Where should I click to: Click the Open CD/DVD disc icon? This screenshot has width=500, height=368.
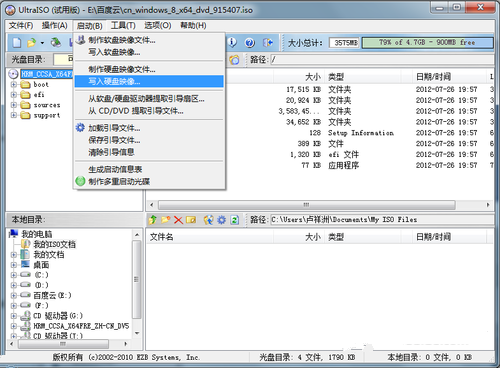(x=56, y=42)
